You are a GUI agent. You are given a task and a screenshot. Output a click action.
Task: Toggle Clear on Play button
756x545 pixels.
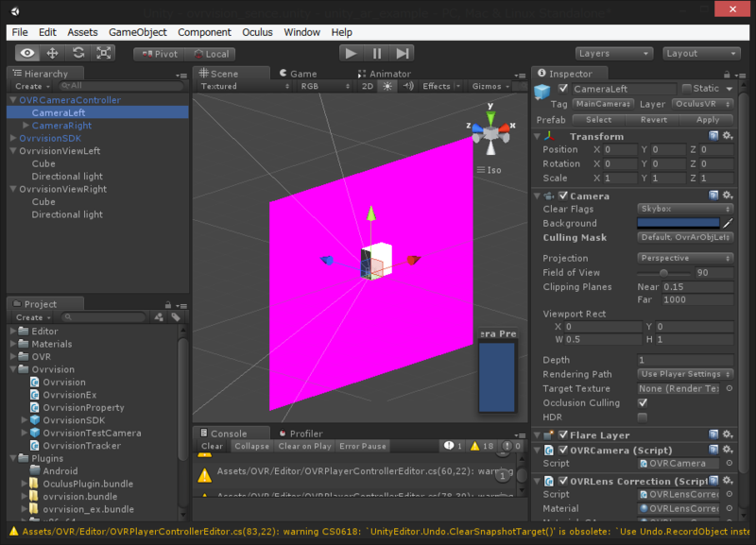[304, 446]
